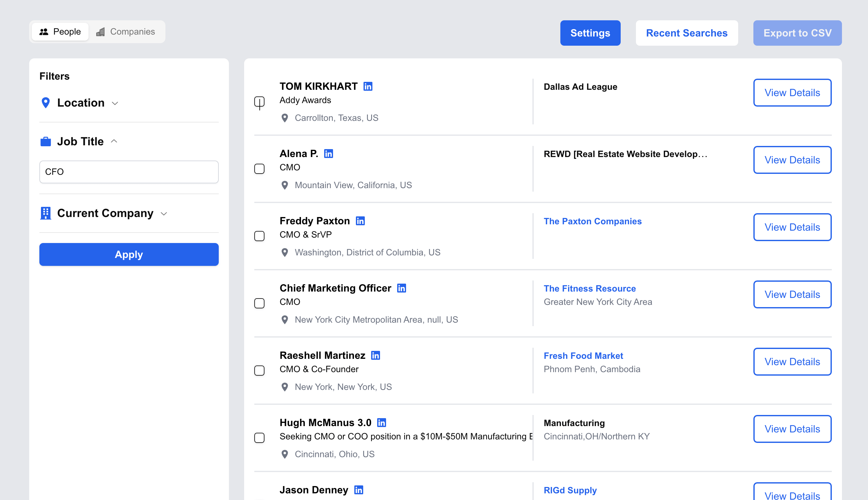Screen dimensions: 868x500
Task: Click the Phnom Penh, Cambodia text
Action: (592, 370)
